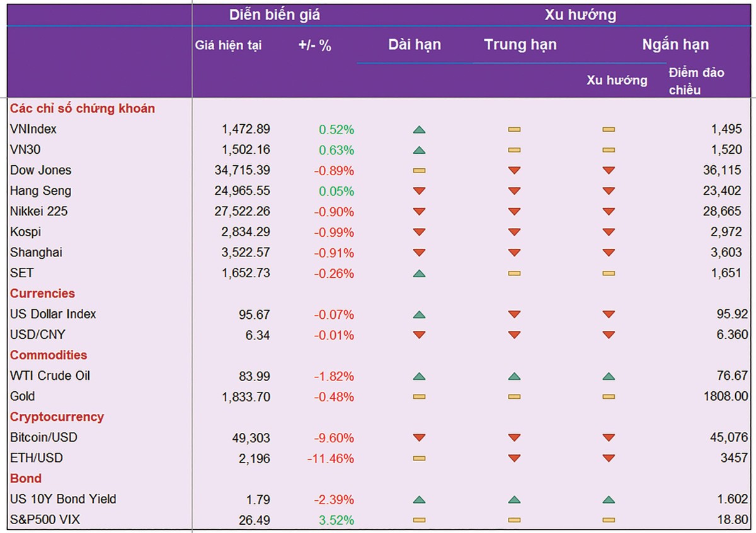Select the 'Ngắn hạn' column header
756x533 pixels.
click(675, 45)
